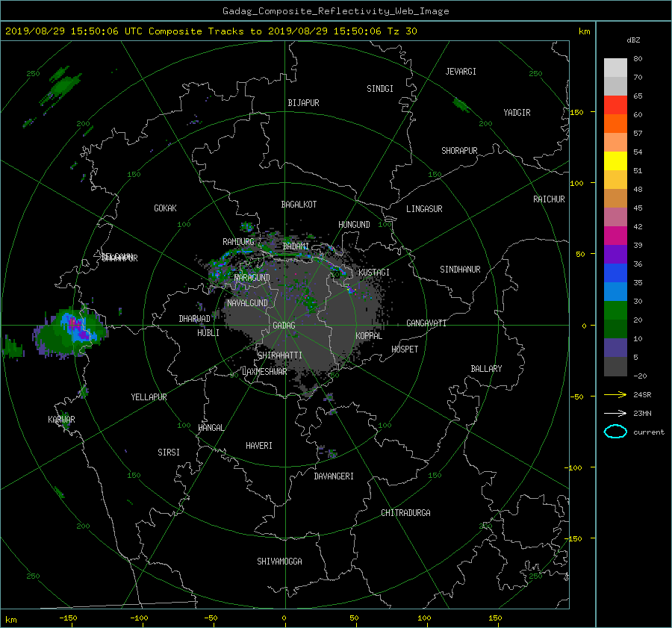Click the RAMDURG city label

[238, 242]
